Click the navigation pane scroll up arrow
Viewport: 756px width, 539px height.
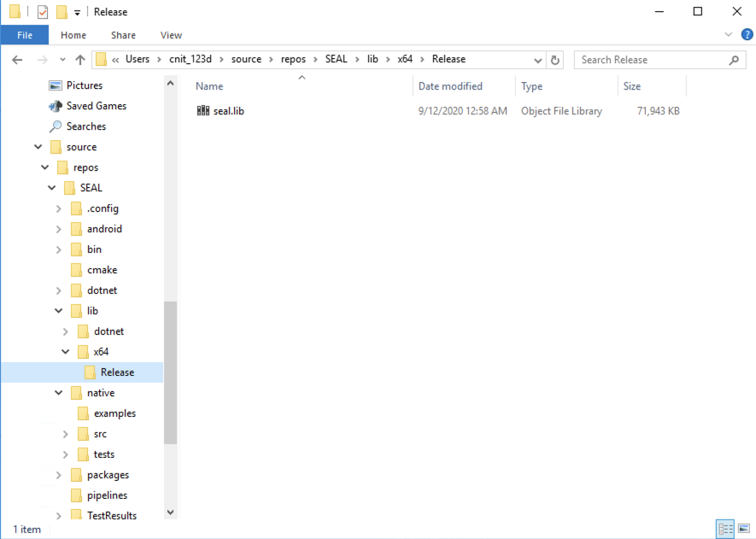pos(170,84)
